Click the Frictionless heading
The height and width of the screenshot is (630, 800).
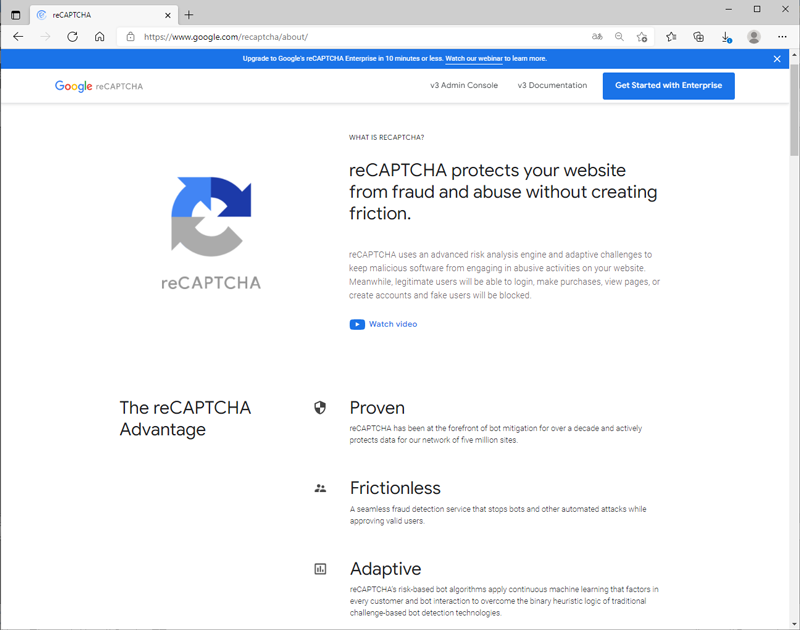(x=395, y=488)
